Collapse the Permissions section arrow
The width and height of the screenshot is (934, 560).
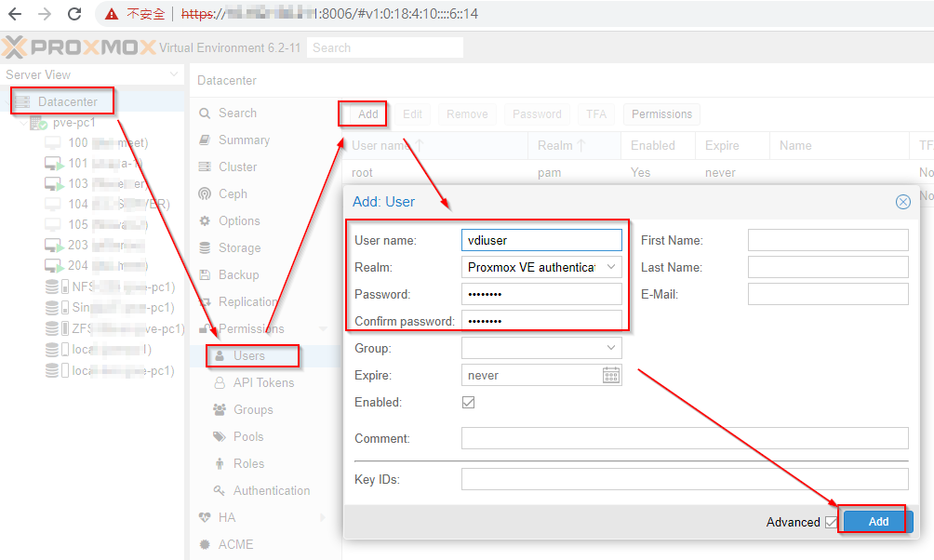(323, 329)
